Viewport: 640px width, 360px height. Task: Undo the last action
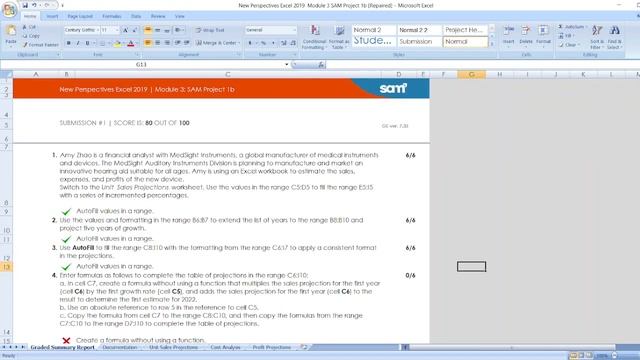pyautogui.click(x=34, y=5)
